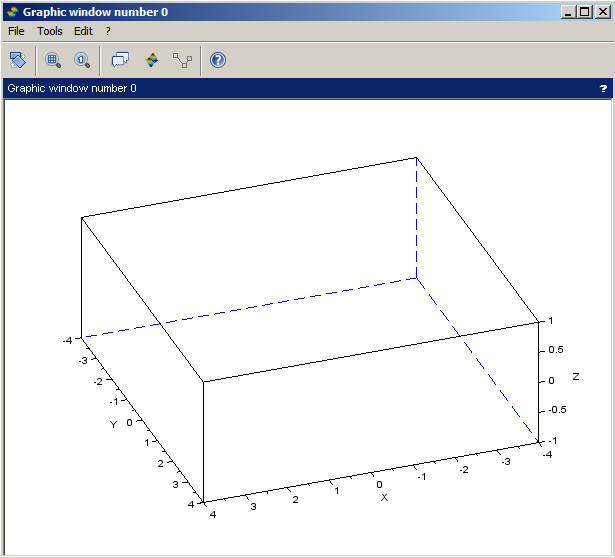The width and height of the screenshot is (615, 558).
Task: Open the figure editor colorful surface icon
Action: click(x=152, y=60)
